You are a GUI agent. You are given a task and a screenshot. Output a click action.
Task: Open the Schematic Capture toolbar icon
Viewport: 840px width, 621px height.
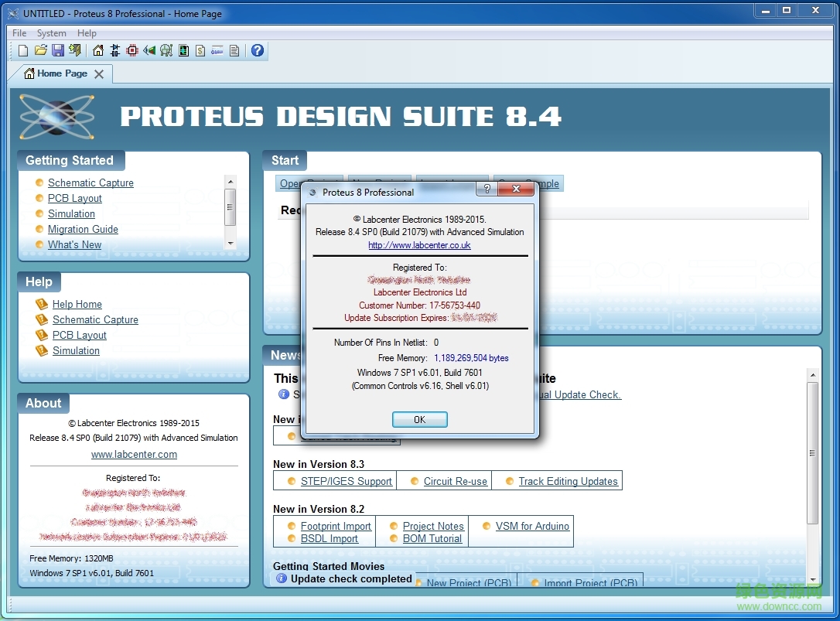(114, 49)
